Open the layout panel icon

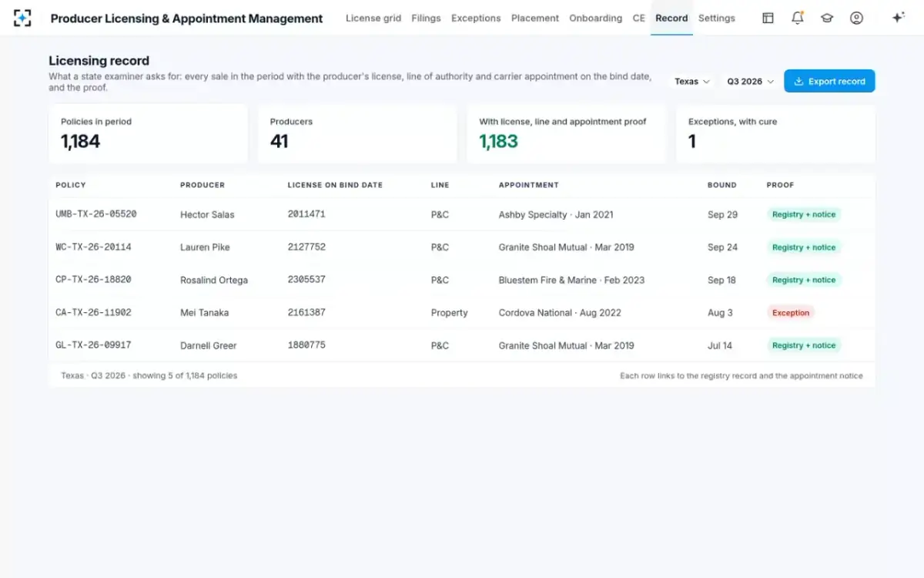pyautogui.click(x=768, y=18)
